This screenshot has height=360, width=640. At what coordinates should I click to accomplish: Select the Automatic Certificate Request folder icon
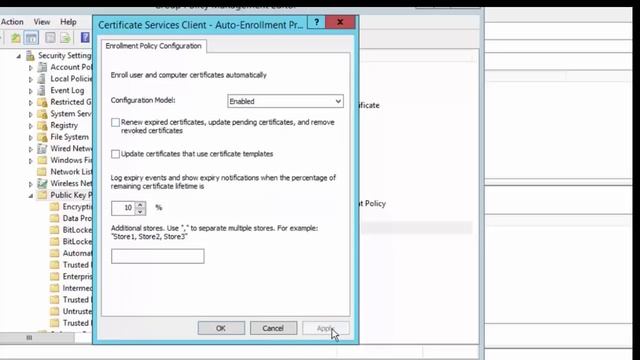point(54,253)
